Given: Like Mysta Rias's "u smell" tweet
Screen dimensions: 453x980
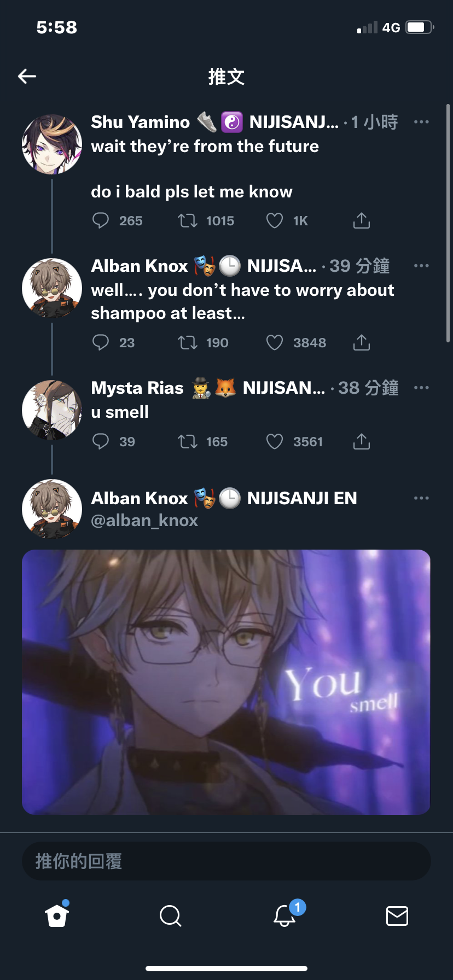Looking at the screenshot, I should point(274,442).
